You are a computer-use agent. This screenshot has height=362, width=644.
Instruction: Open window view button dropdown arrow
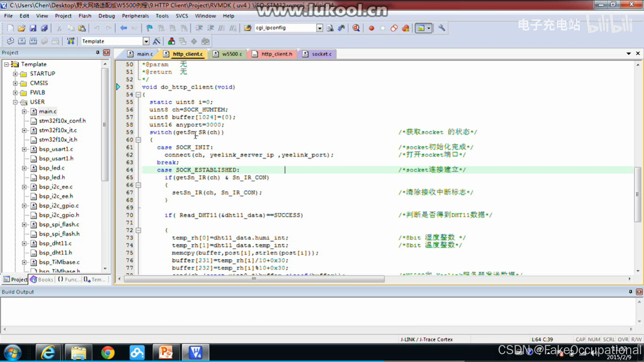(429, 28)
